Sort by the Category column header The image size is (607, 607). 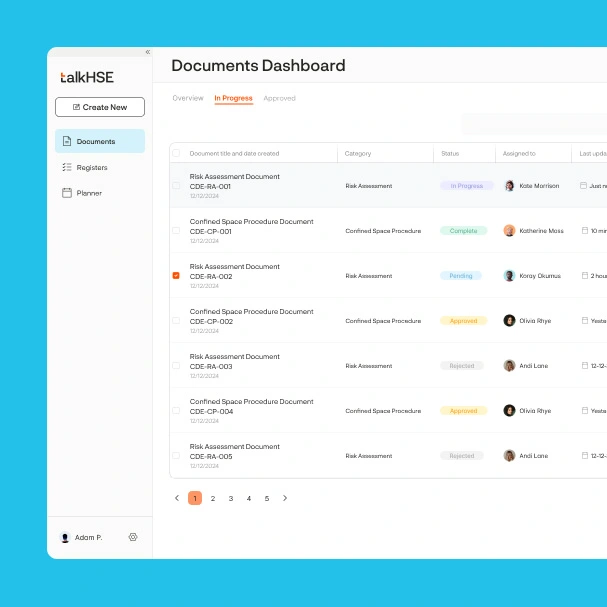pos(358,153)
